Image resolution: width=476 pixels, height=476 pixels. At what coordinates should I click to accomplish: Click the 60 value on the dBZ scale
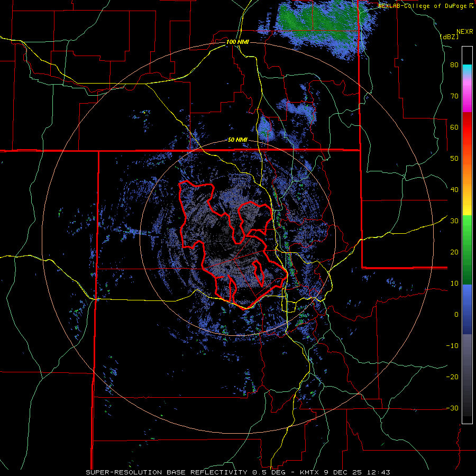point(454,127)
